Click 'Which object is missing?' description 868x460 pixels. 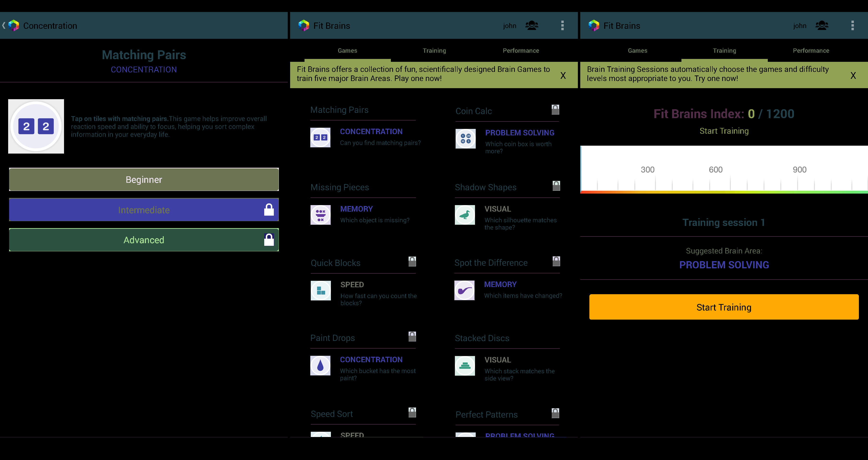(375, 220)
